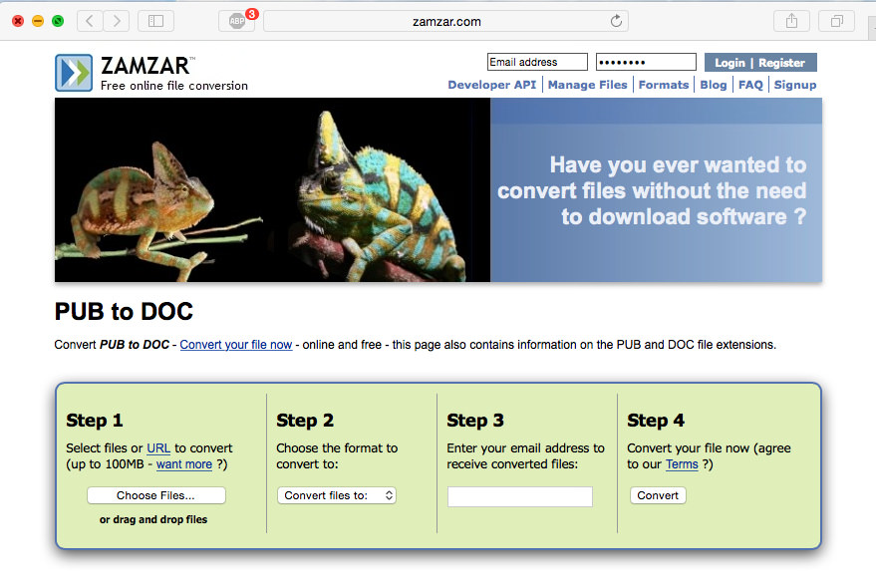Focus the Email address login field
The width and height of the screenshot is (876, 588).
click(x=537, y=62)
